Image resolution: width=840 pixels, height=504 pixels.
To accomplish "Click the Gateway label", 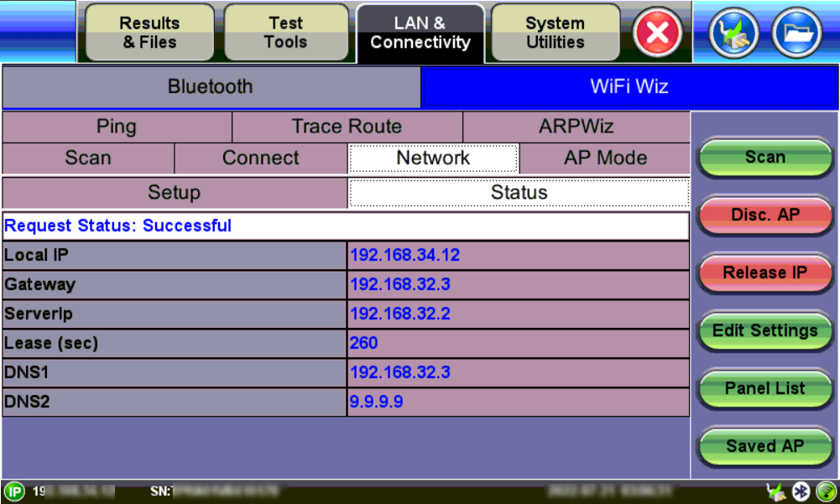I will [40, 284].
